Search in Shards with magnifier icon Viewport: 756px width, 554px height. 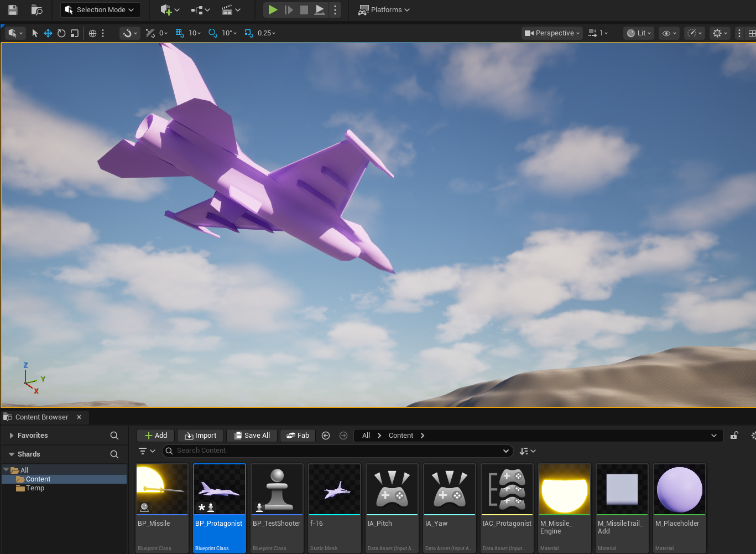pos(114,454)
